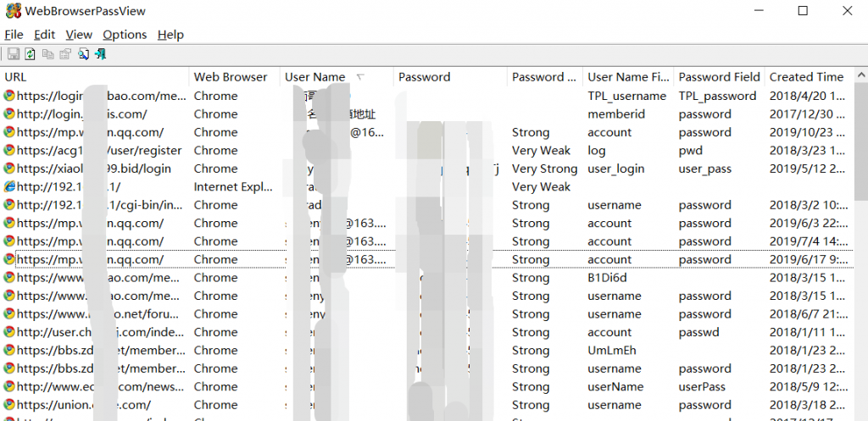This screenshot has width=868, height=421.
Task: Click the Chrome icon on the cgi-bin row
Action: pos(8,205)
